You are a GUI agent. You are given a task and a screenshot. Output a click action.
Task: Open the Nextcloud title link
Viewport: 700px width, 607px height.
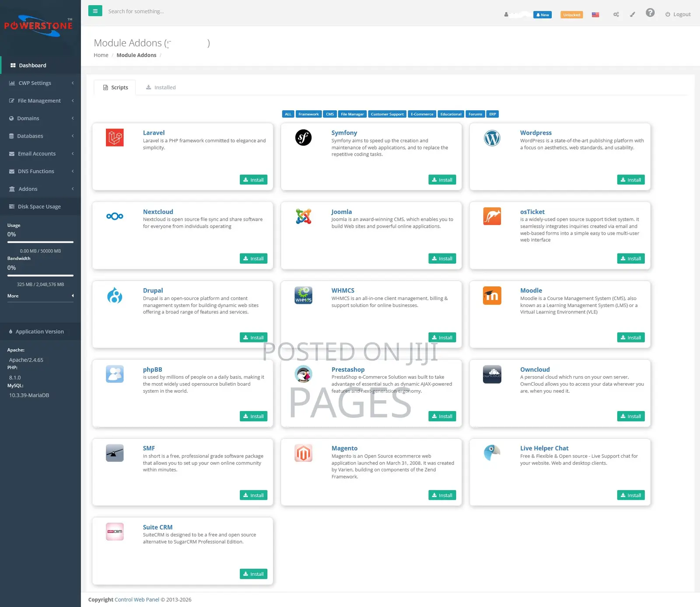point(158,212)
